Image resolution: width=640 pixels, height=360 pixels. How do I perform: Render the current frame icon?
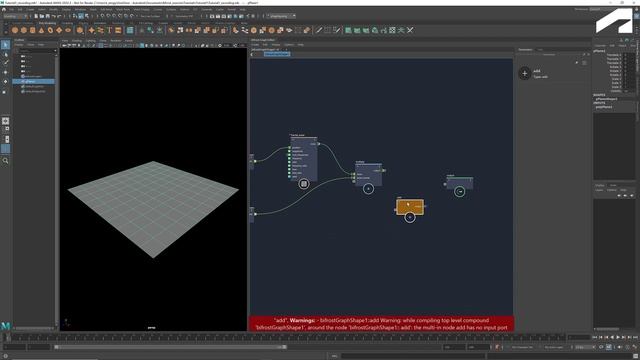pyautogui.click(x=218, y=16)
